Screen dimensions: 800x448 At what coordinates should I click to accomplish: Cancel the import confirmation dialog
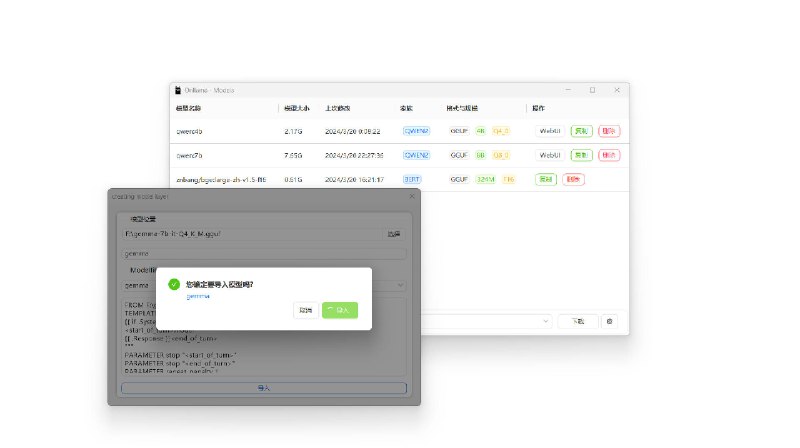tap(305, 311)
